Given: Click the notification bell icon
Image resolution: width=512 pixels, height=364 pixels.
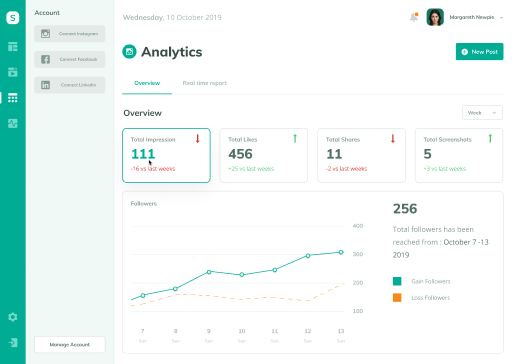Looking at the screenshot, I should point(414,17).
